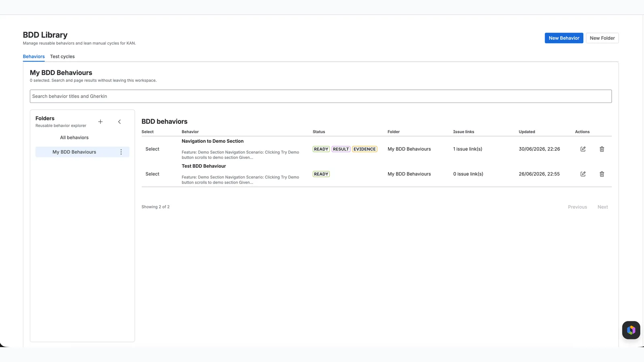Click the Issue links column header
The width and height of the screenshot is (644, 362).
point(464,132)
